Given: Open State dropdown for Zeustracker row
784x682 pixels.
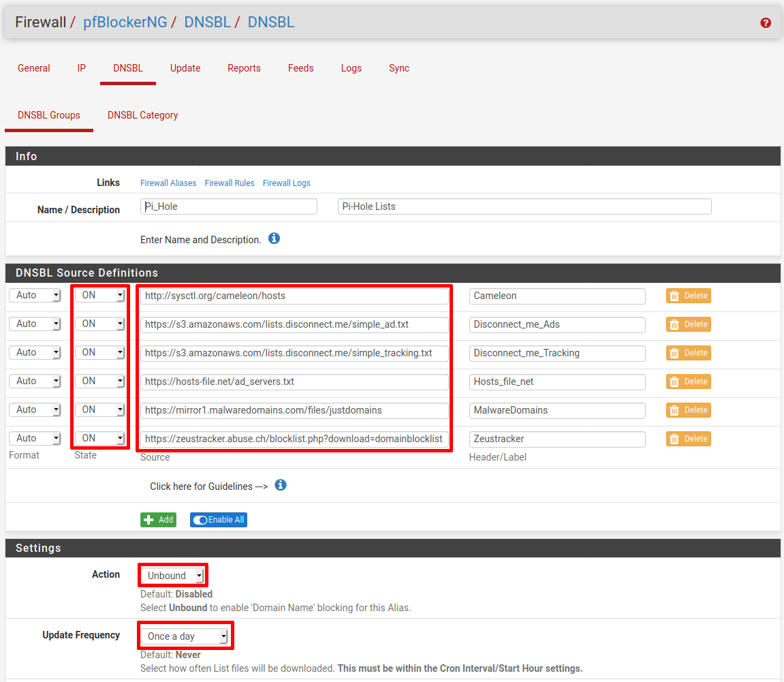Looking at the screenshot, I should point(99,439).
